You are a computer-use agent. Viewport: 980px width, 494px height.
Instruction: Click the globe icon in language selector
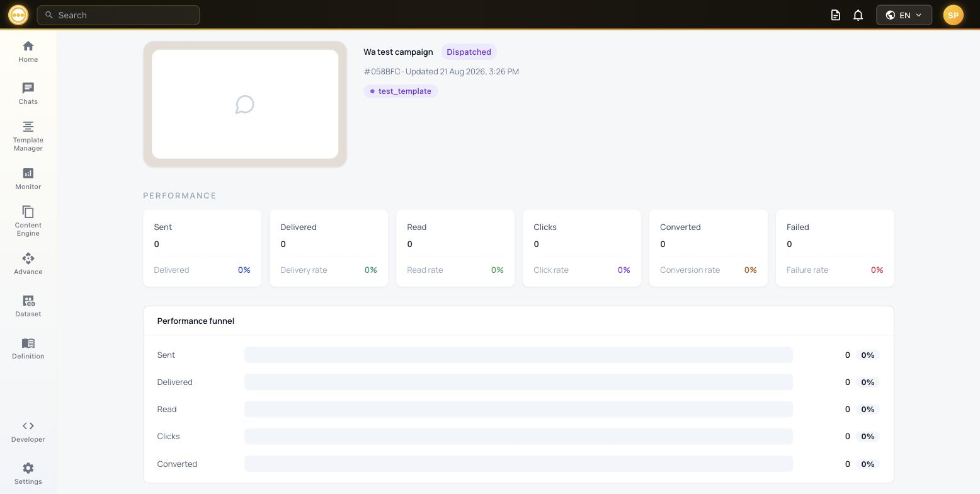tap(891, 15)
